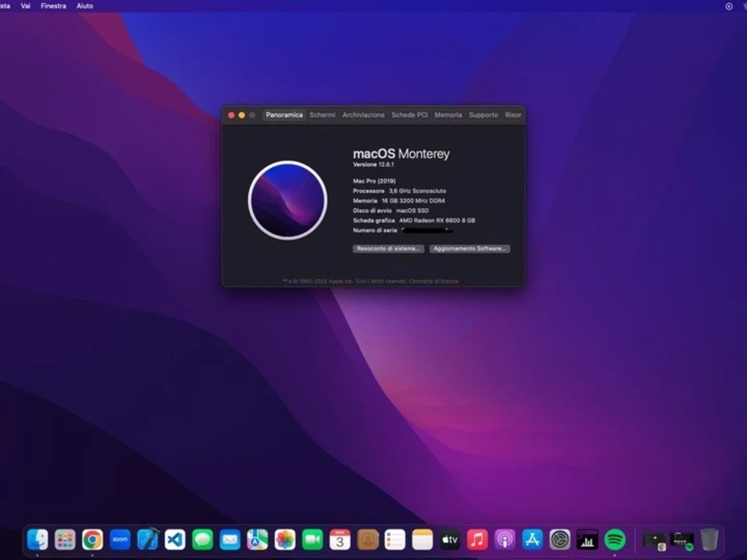Screen dimensions: 747x560
Task: Open System Preferences gear icon
Action: tap(560, 540)
